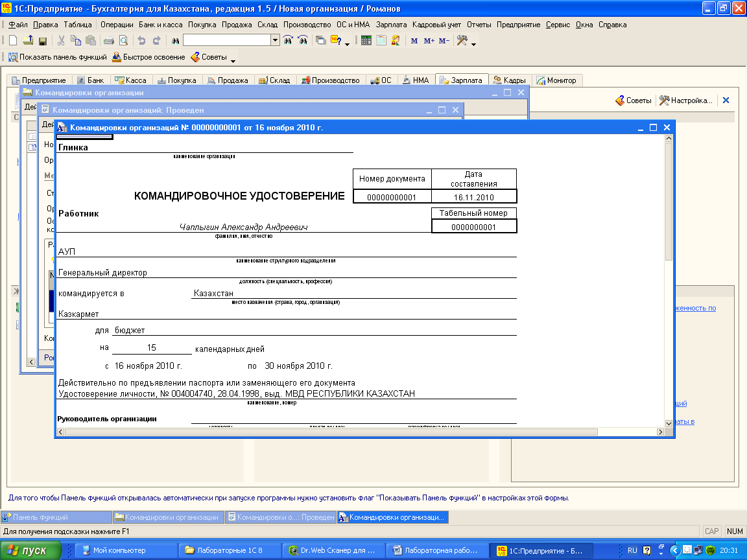Image resolution: width=747 pixels, height=560 pixels.
Task: Switch to the Кадры tab
Action: [510, 80]
